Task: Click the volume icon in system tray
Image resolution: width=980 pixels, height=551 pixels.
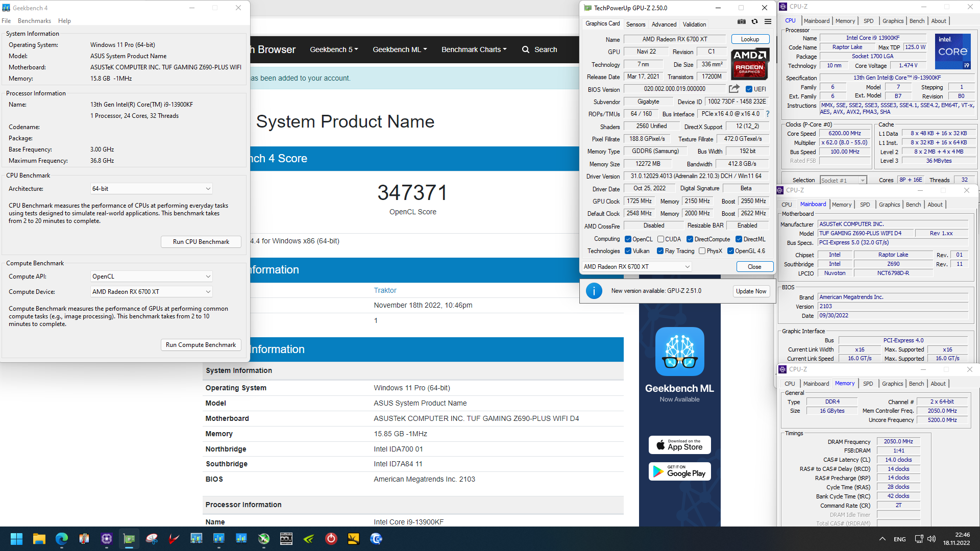Action: (932, 539)
